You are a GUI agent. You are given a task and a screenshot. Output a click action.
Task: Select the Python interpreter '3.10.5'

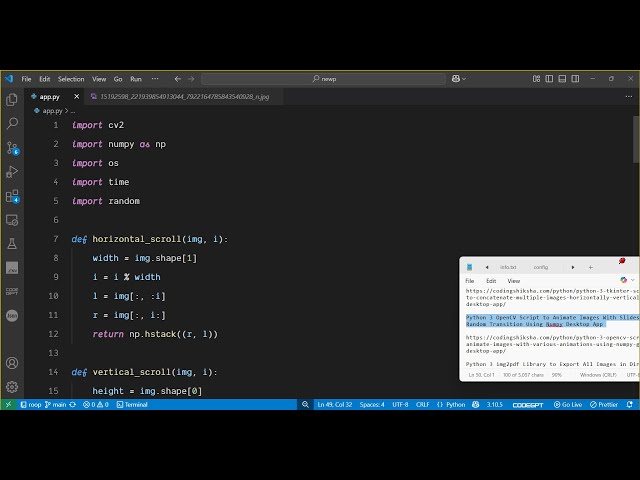tap(494, 404)
